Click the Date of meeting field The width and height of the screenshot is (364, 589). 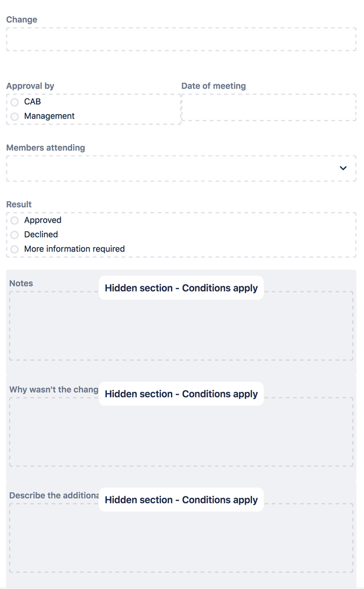tap(268, 107)
